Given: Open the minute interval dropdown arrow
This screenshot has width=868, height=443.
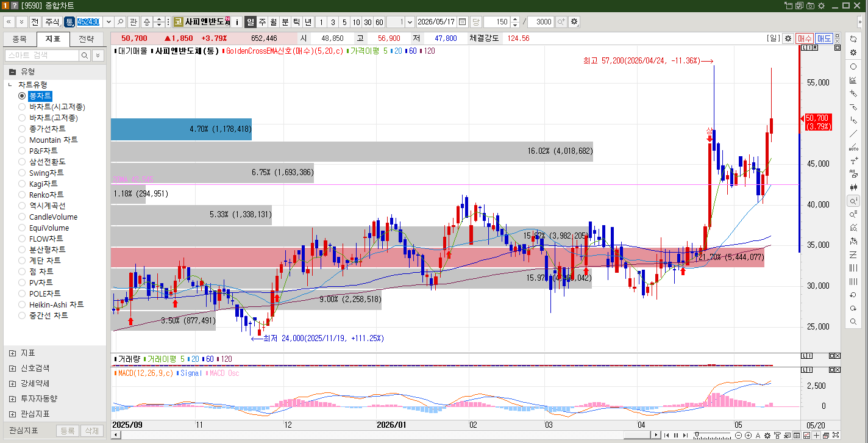Looking at the screenshot, I should pyautogui.click(x=410, y=21).
